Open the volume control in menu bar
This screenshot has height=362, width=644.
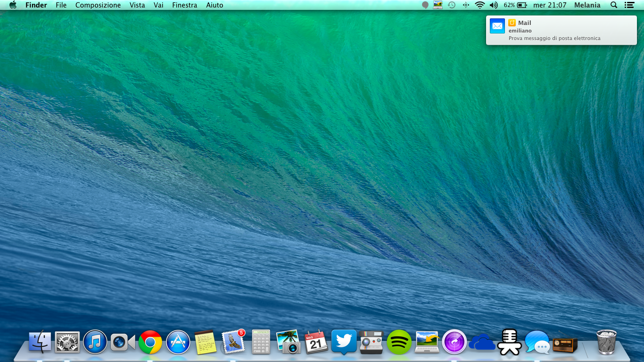[494, 5]
